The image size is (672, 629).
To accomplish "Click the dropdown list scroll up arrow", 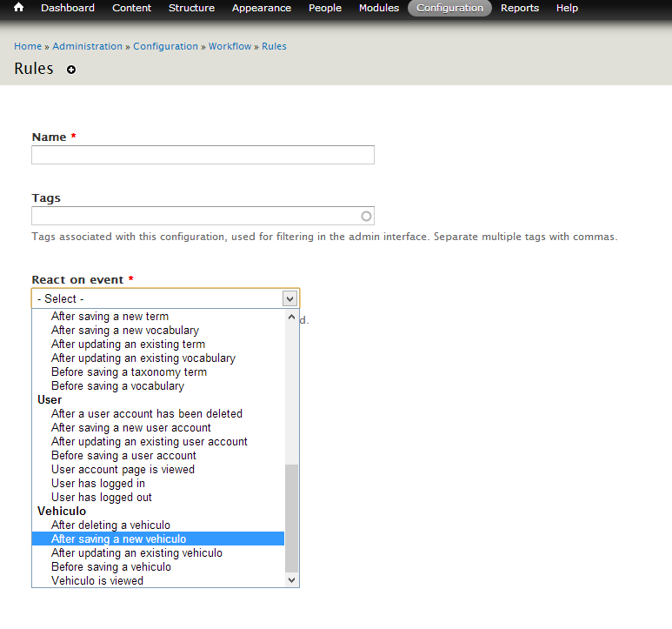I will pyautogui.click(x=291, y=317).
